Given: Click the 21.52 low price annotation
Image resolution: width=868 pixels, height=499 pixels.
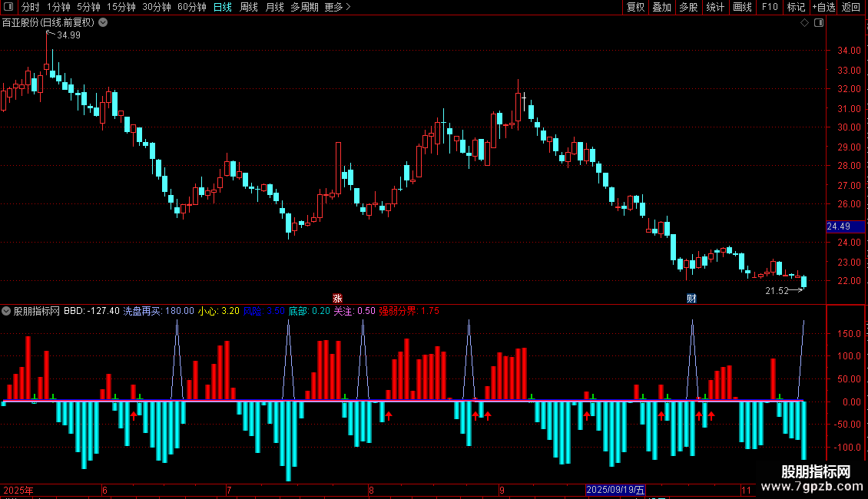Looking at the screenshot, I should point(777,291).
